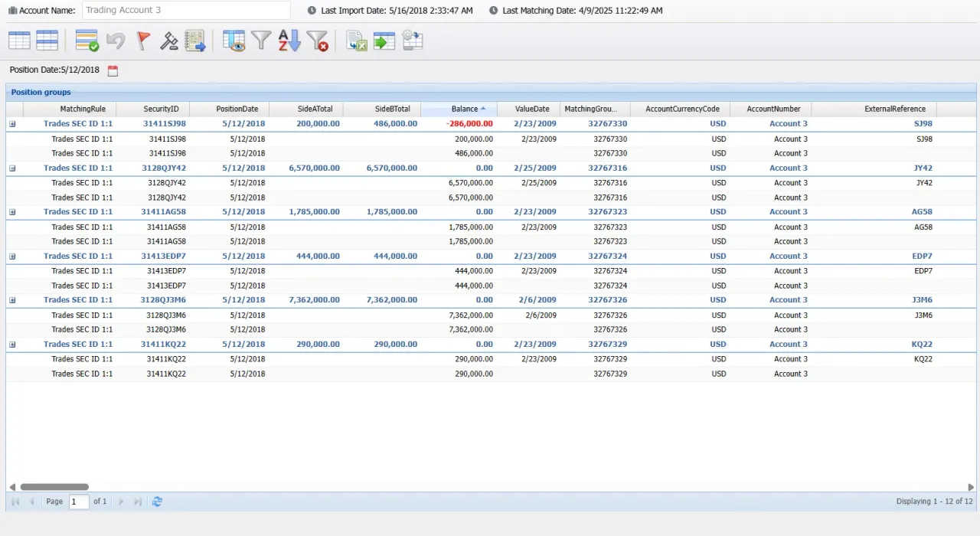Click bold SideBTotal 7,362,000.00

click(392, 300)
